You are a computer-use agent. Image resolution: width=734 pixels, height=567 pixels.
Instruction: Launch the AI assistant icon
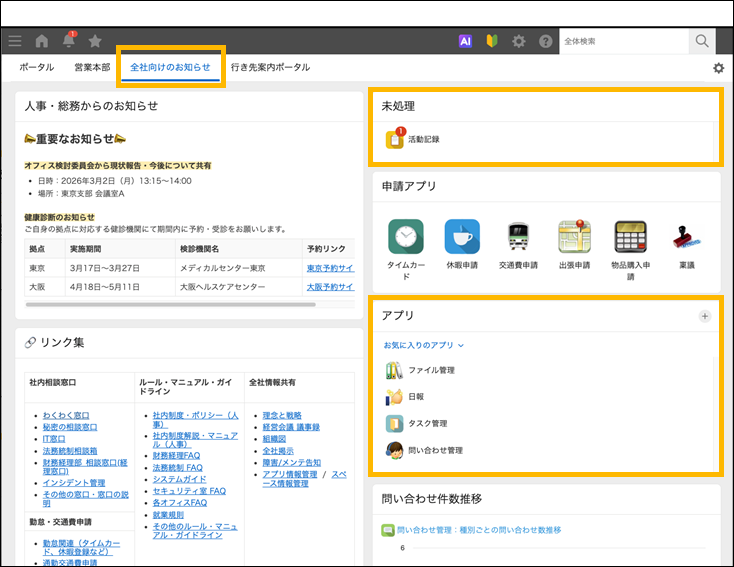465,41
